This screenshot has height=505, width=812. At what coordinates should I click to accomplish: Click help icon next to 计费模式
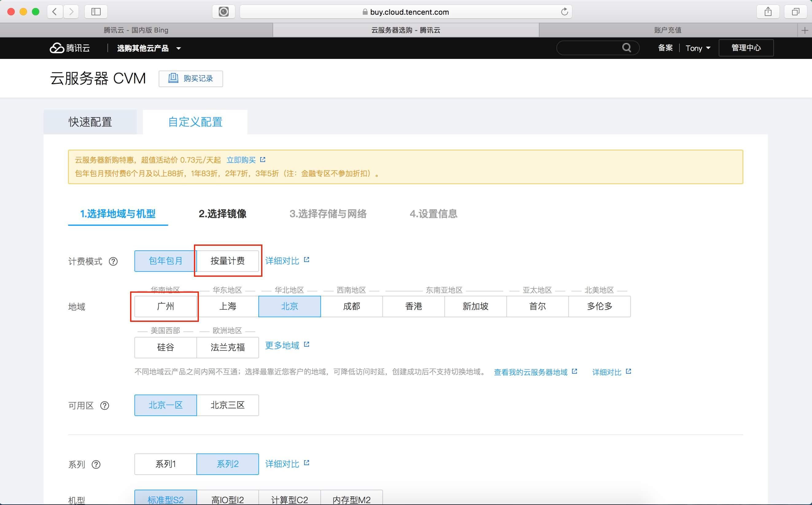(113, 261)
